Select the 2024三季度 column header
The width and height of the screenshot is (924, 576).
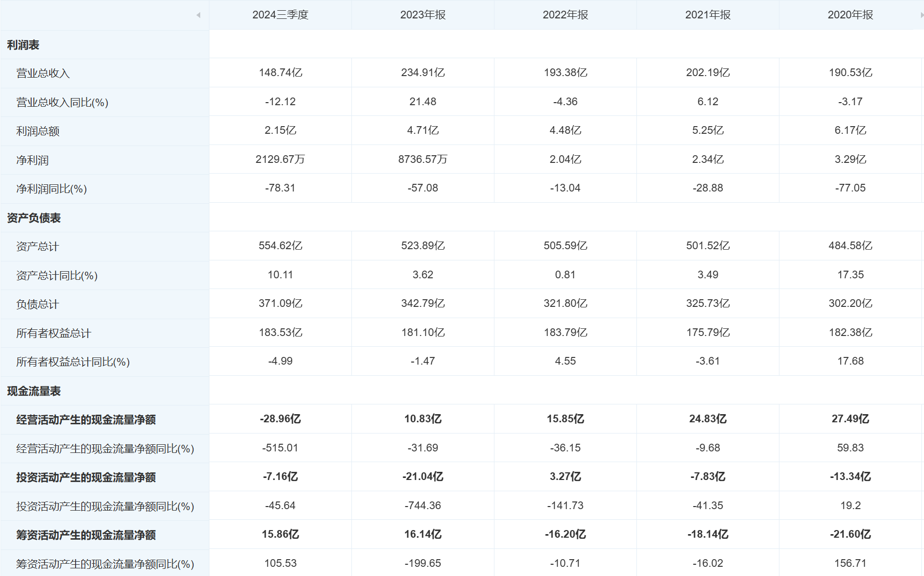tap(280, 15)
